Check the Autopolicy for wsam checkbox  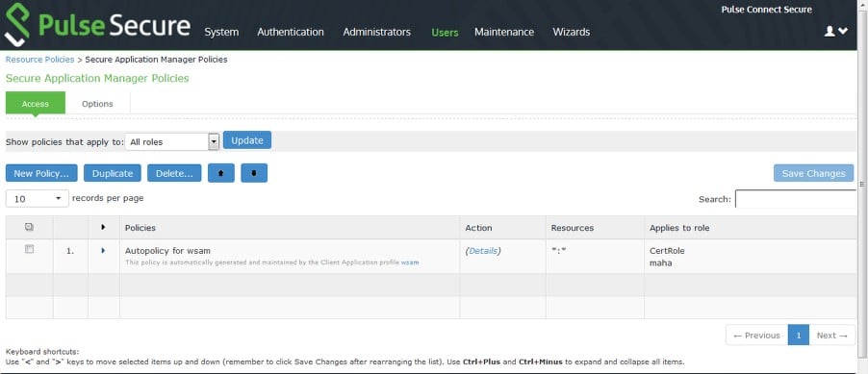coord(29,250)
